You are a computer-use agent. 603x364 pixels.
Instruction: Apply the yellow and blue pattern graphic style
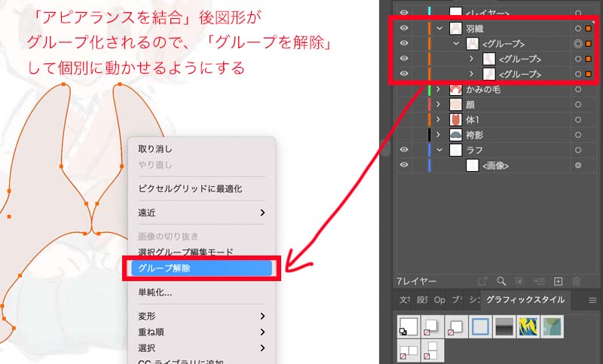tap(528, 326)
